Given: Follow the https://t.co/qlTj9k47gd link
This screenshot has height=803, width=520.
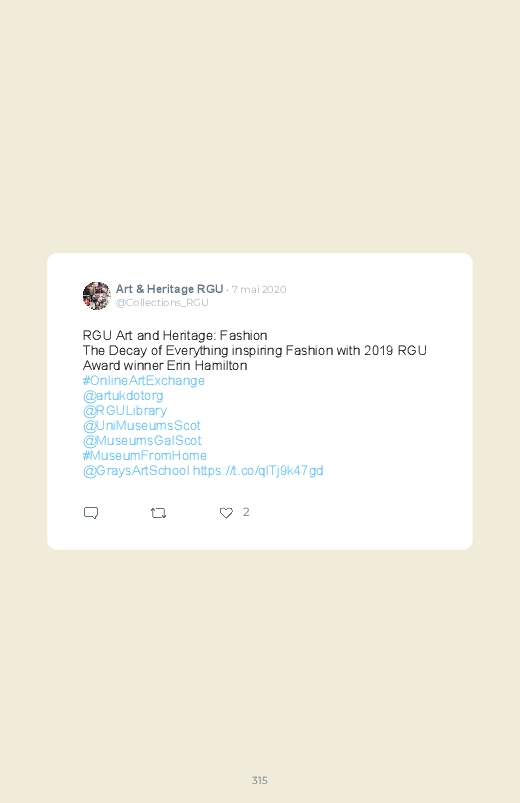Looking at the screenshot, I should pos(258,471).
